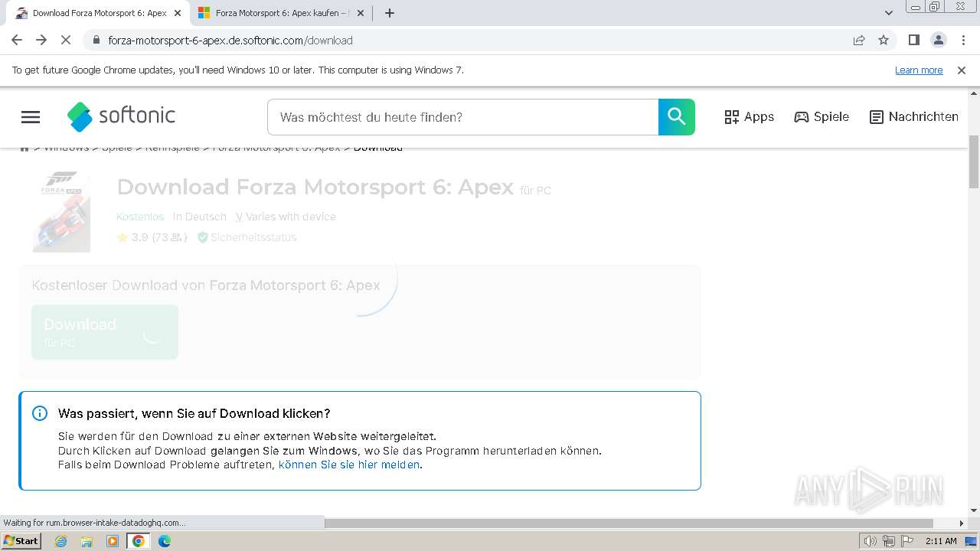Image resolution: width=980 pixels, height=551 pixels.
Task: Click the horizontal scrollbar right arrow
Action: [x=962, y=523]
